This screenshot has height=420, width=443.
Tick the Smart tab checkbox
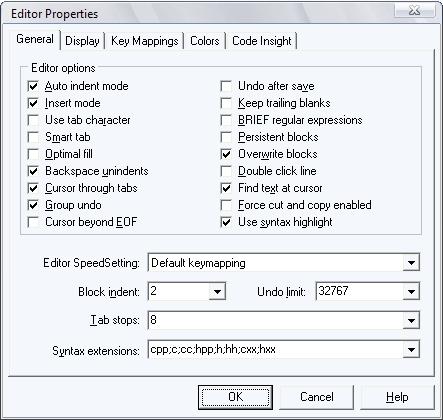point(33,137)
